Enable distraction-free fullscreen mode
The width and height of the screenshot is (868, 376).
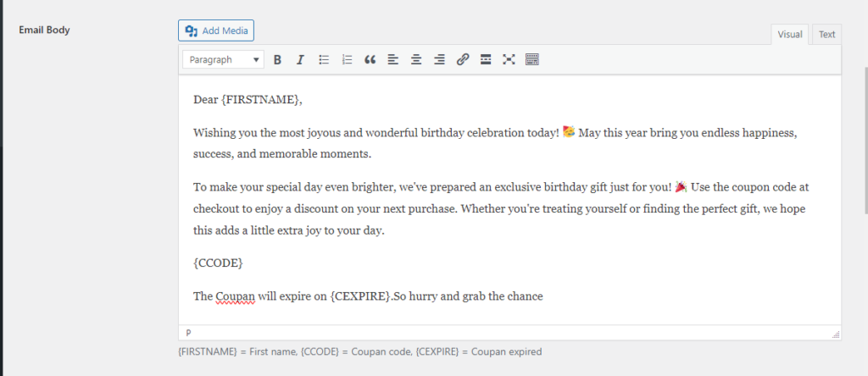click(509, 60)
